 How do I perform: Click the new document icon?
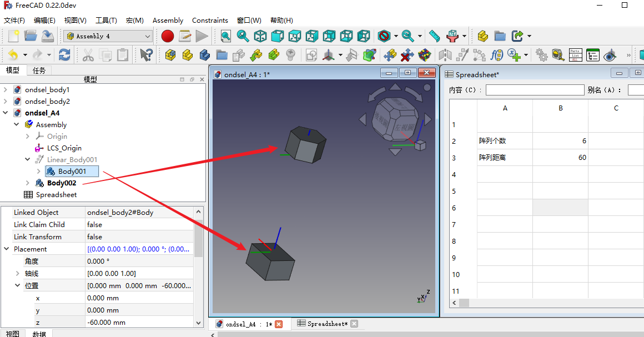tap(13, 36)
